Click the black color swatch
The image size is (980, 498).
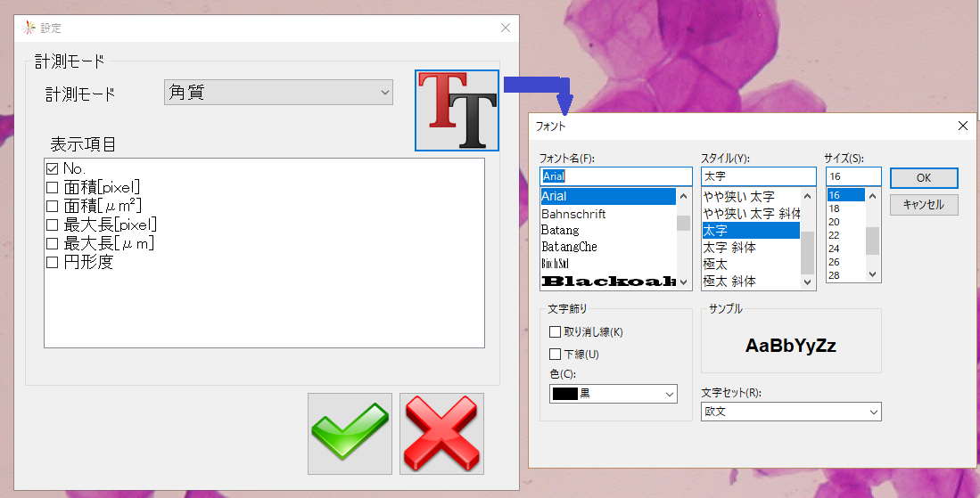565,393
